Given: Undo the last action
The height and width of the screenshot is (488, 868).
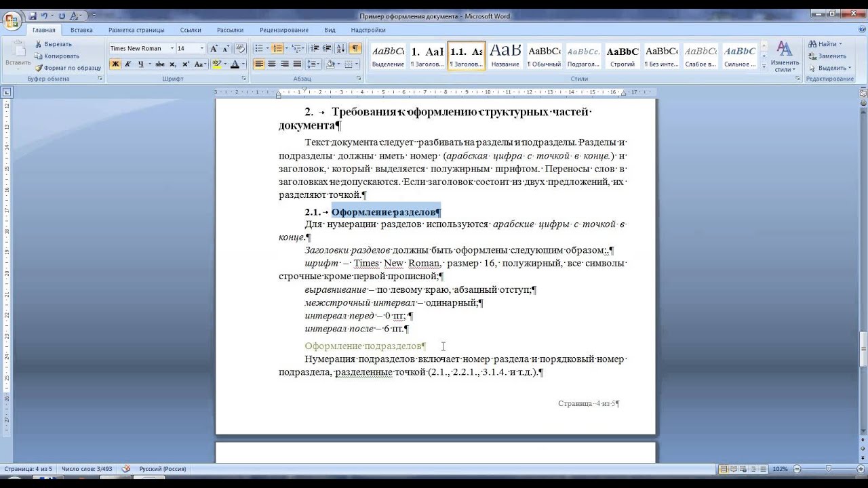Looking at the screenshot, I should pyautogui.click(x=45, y=16).
